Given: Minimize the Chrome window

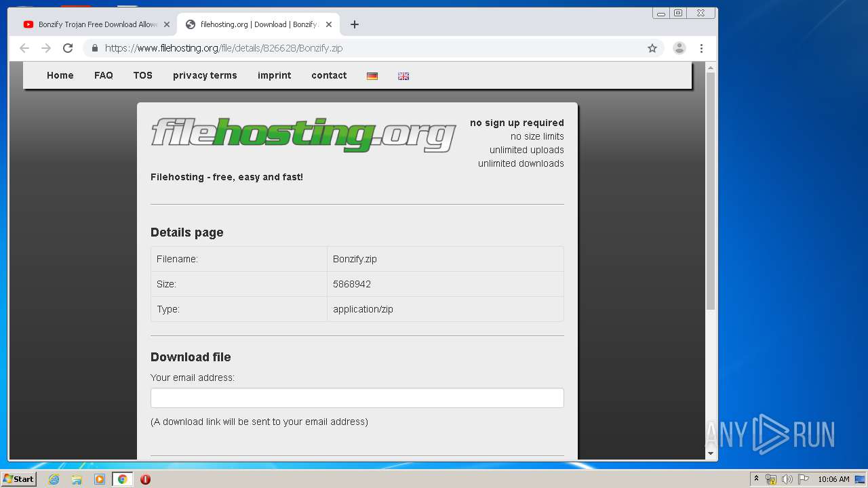Looking at the screenshot, I should point(660,13).
